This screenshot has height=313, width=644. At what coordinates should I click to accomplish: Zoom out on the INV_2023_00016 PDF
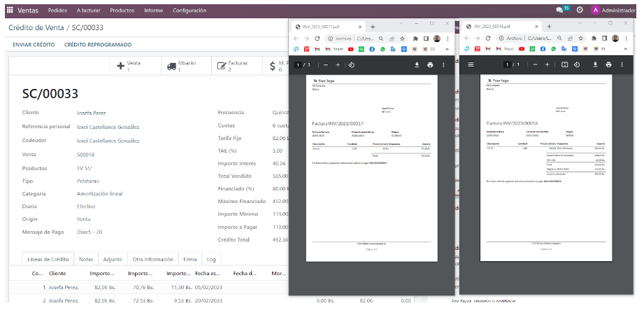(535, 64)
